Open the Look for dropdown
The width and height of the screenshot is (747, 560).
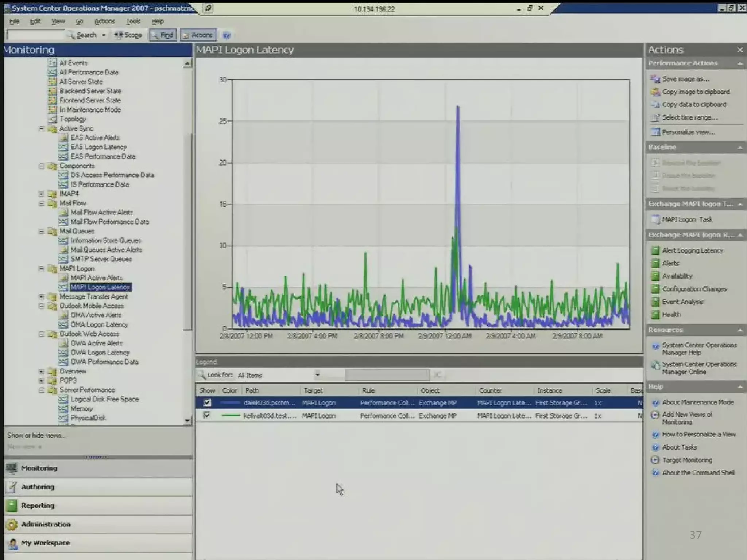[317, 375]
